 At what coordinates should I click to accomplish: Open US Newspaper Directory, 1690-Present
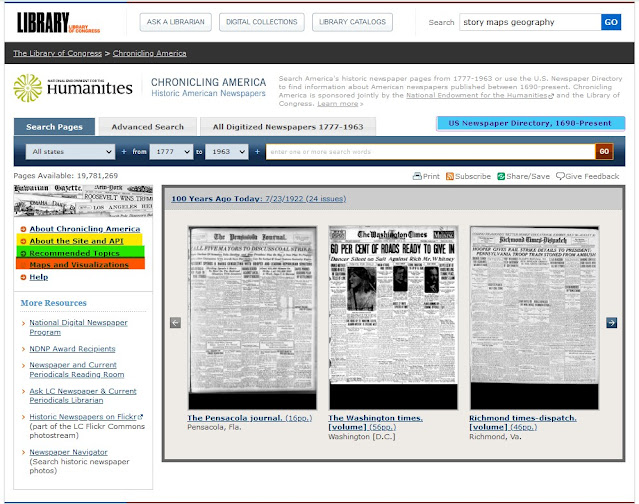coord(530,123)
